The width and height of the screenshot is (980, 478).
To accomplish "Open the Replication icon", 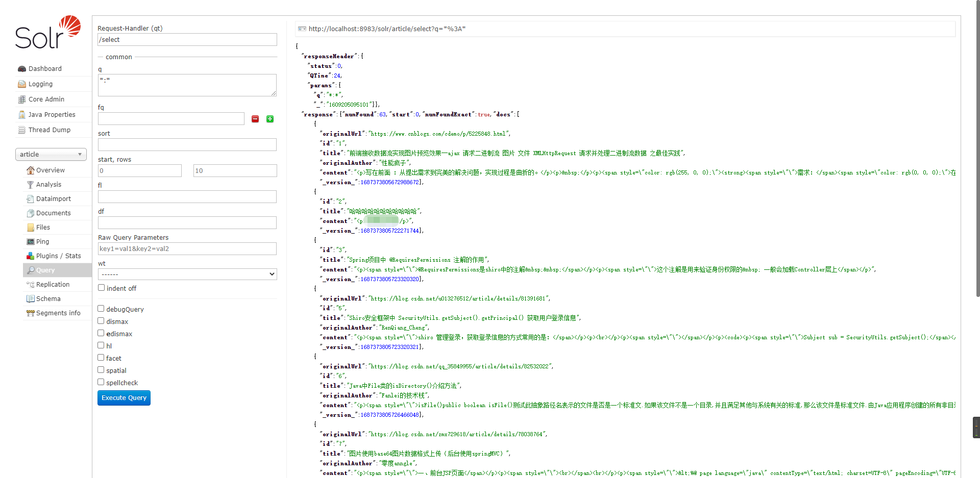I will point(31,285).
